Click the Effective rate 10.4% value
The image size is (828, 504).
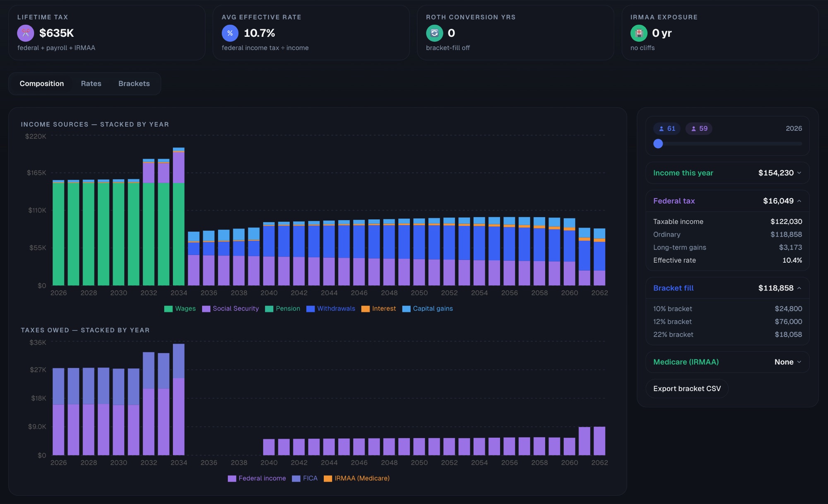click(x=792, y=260)
